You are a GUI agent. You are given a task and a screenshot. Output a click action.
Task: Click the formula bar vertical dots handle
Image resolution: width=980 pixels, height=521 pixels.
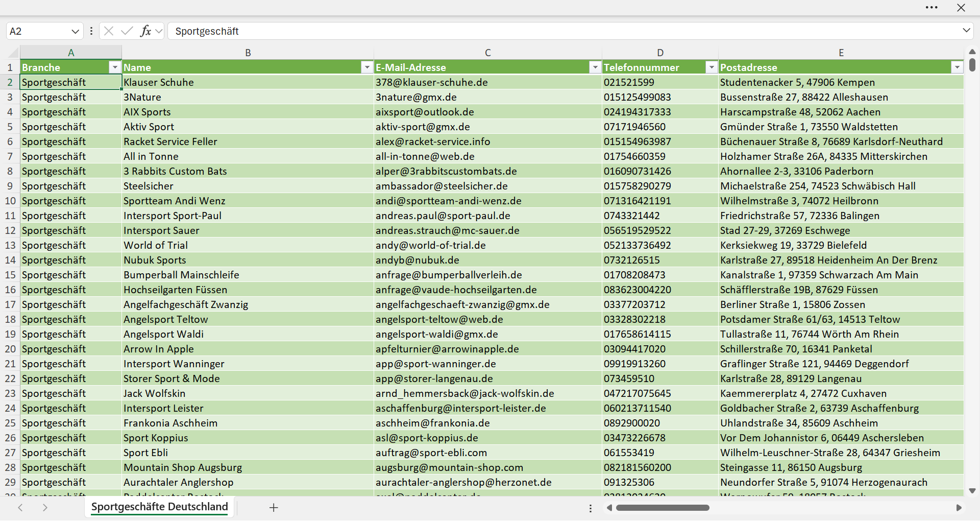point(91,31)
